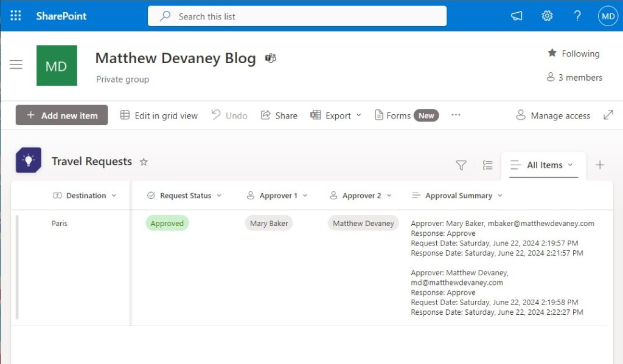This screenshot has width=623, height=364.
Task: Click the SharePoint home link
Action: click(61, 16)
